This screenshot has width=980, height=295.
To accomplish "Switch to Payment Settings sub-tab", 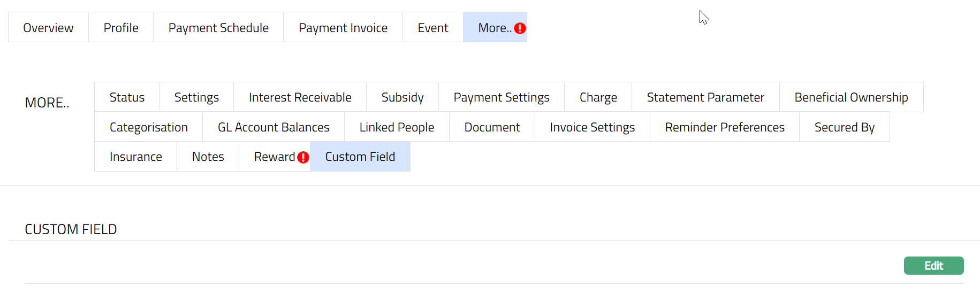I will [501, 97].
